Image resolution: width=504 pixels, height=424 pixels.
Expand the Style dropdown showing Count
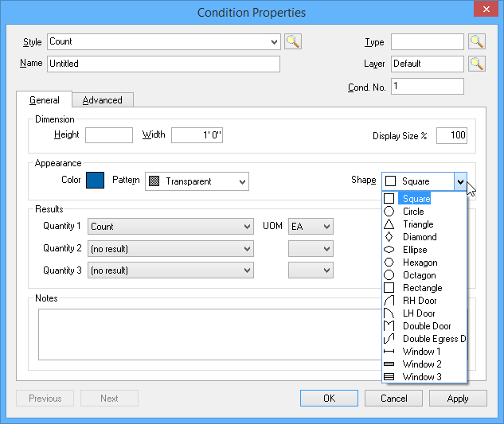pyautogui.click(x=164, y=41)
